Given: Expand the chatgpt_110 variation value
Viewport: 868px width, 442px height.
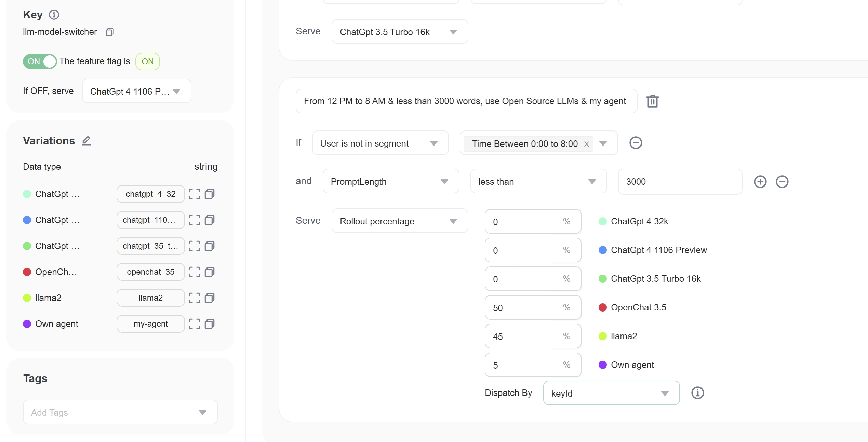Looking at the screenshot, I should pyautogui.click(x=195, y=220).
